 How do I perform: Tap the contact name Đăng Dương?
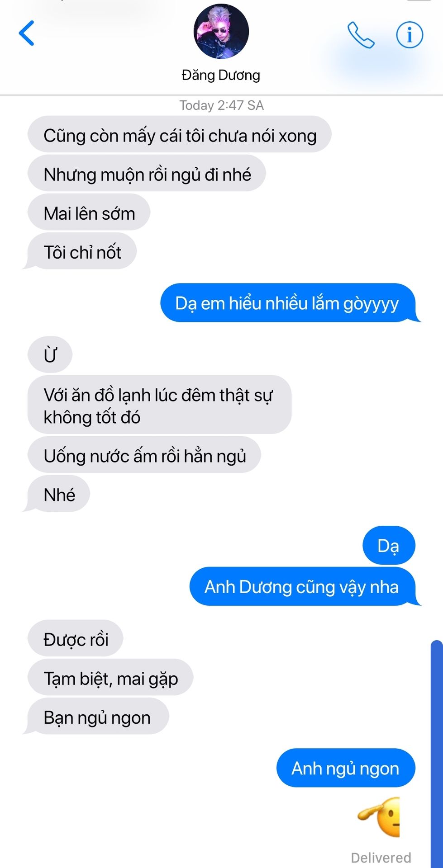coord(221,75)
